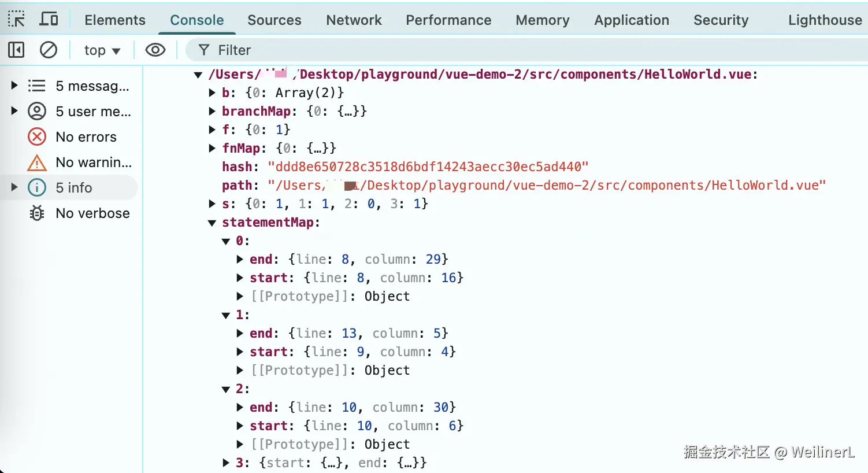This screenshot has height=473, width=868.
Task: Switch to the Network tab
Action: (x=354, y=20)
